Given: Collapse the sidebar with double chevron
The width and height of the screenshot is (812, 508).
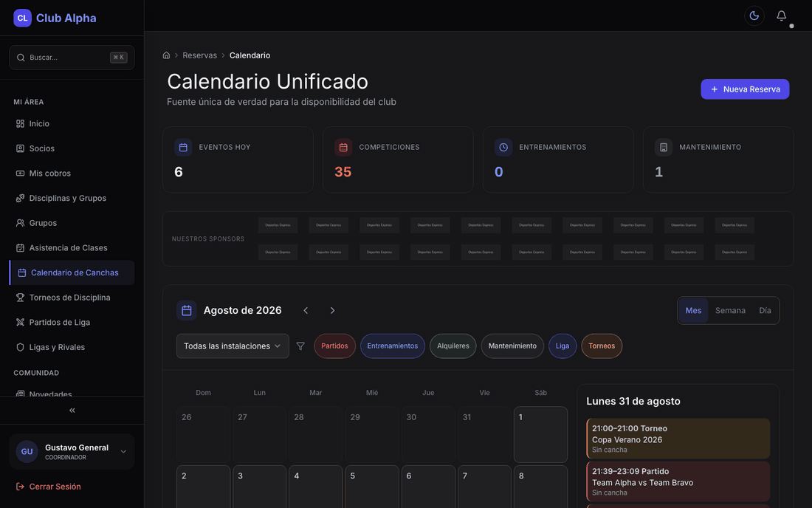Looking at the screenshot, I should tap(72, 410).
